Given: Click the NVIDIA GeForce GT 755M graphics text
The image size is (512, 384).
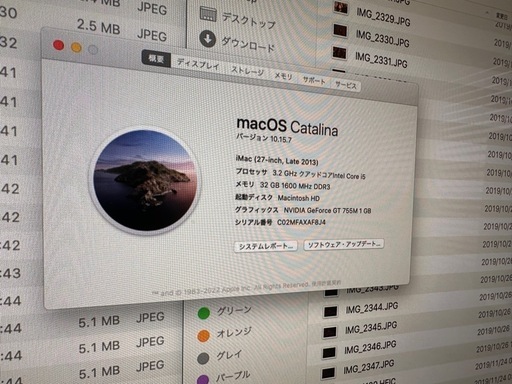Looking at the screenshot, I should pos(328,210).
